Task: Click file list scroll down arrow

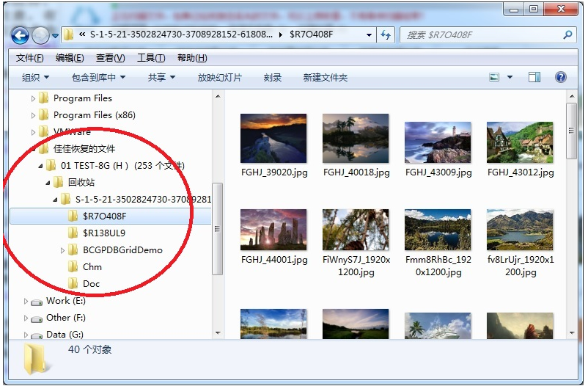Action: click(571, 333)
